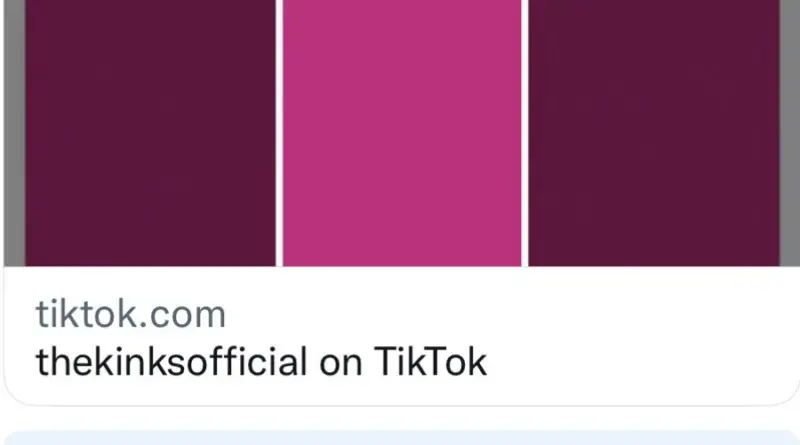Viewport: 800px width, 445px height.
Task: Click the word 'TikTok' in the card title
Action: pyautogui.click(x=431, y=362)
